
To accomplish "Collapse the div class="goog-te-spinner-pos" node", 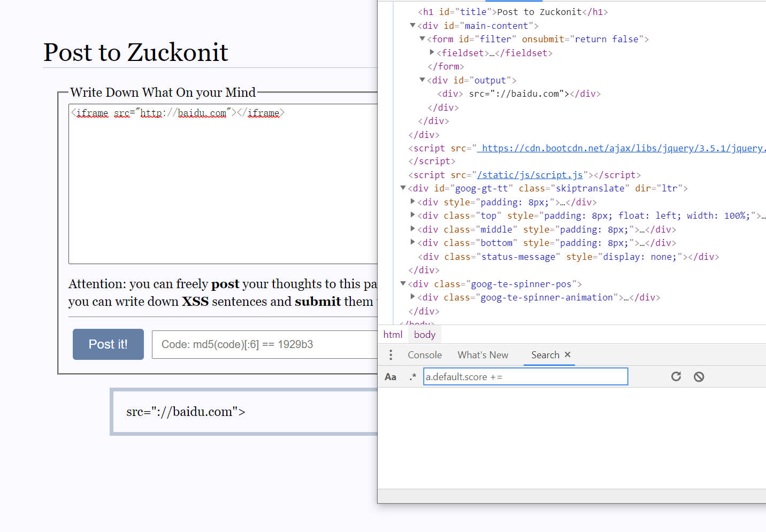I will (403, 283).
